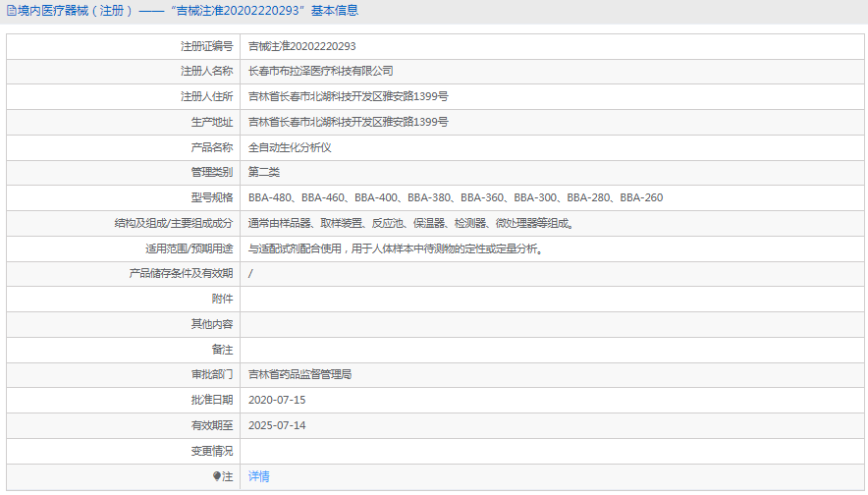Select structure description 通常由样品器、取样装置…组成

point(412,223)
